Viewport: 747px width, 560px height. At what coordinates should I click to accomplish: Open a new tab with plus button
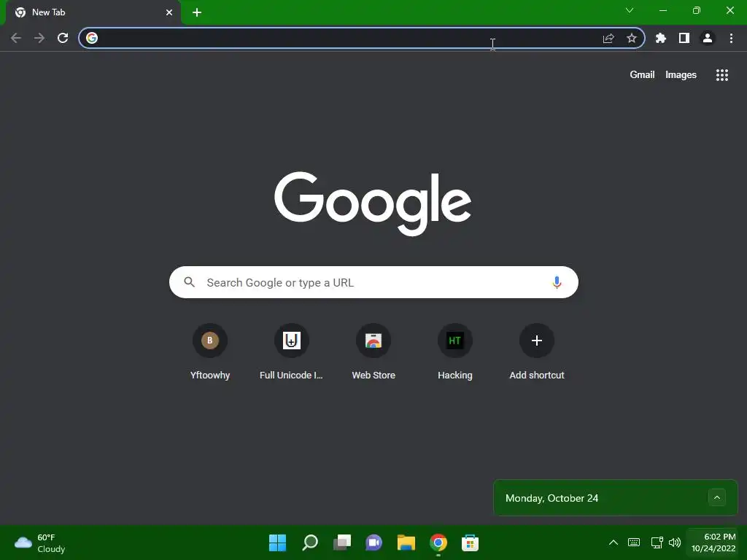click(197, 12)
